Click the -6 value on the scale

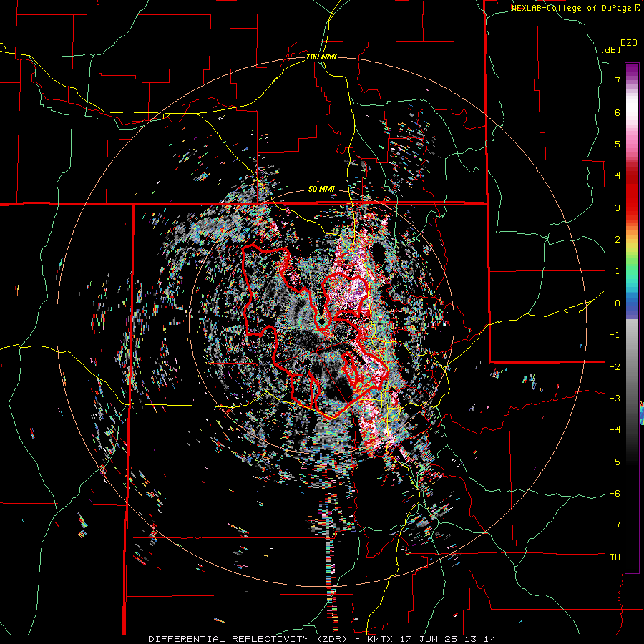click(615, 493)
